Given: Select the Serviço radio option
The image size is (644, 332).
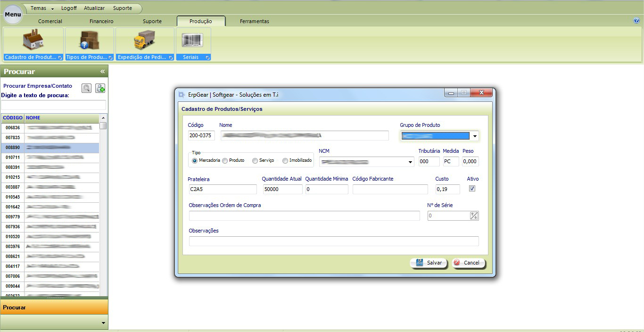Looking at the screenshot, I should click(x=255, y=161).
